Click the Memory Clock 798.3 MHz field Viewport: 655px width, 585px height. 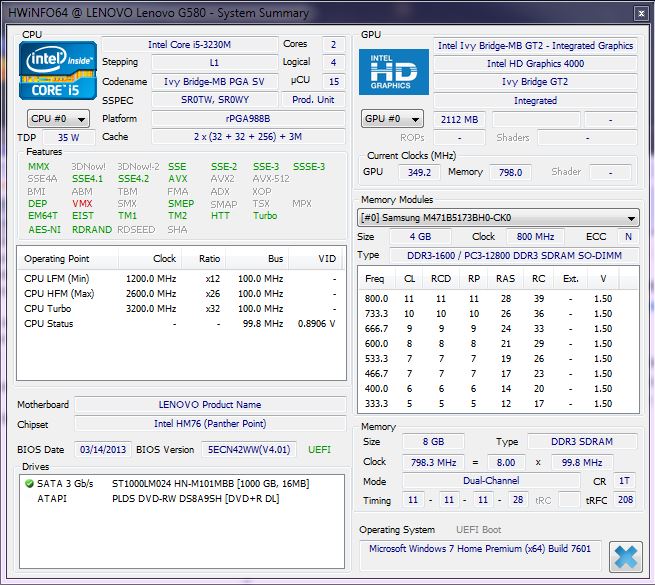click(x=433, y=463)
